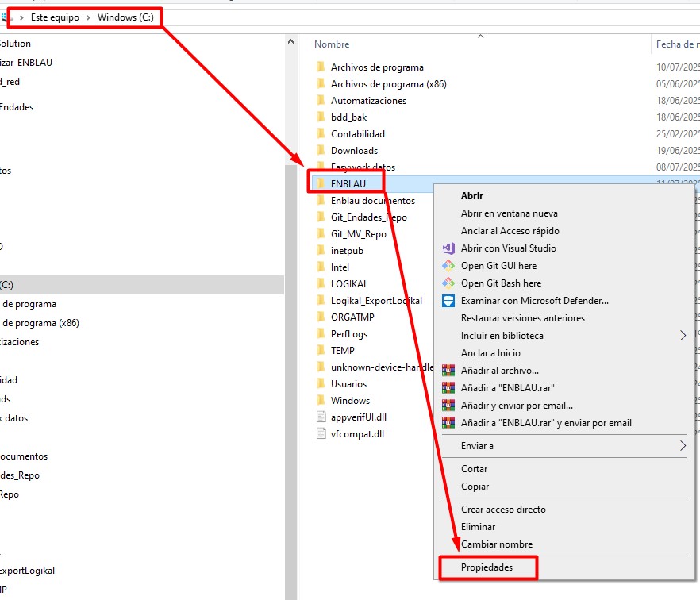This screenshot has height=600, width=700.
Task: Click the folder icon of Contabilidad
Action: [321, 133]
